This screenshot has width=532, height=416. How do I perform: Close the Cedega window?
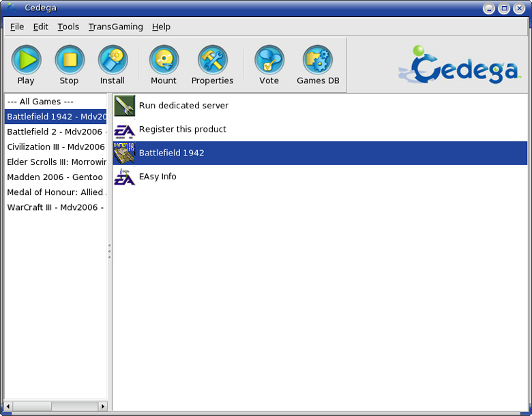click(520, 8)
